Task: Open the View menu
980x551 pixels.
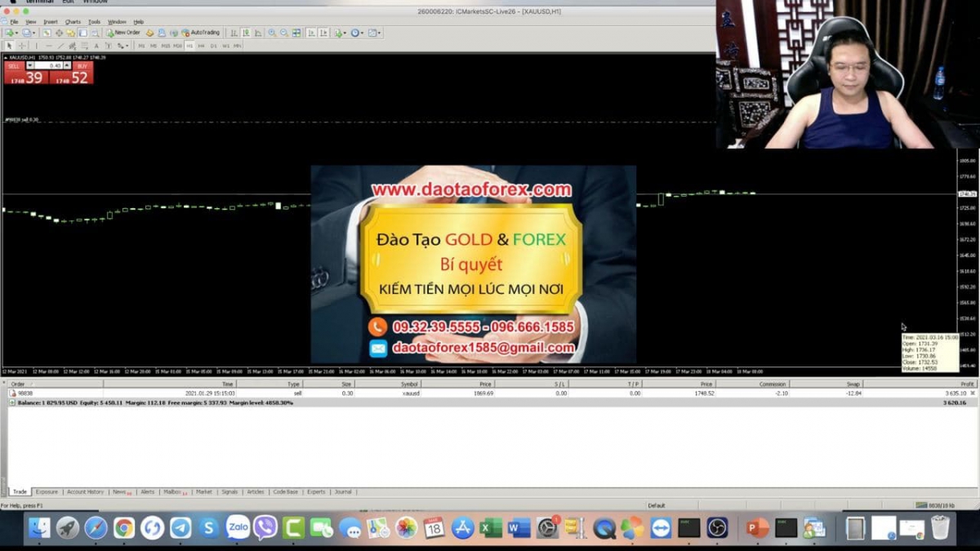Action: pos(30,21)
